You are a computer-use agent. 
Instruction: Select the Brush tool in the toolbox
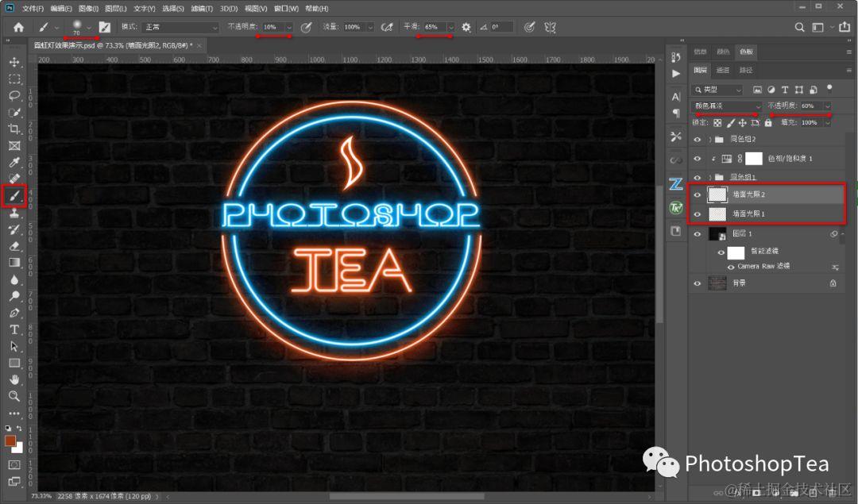(x=14, y=196)
